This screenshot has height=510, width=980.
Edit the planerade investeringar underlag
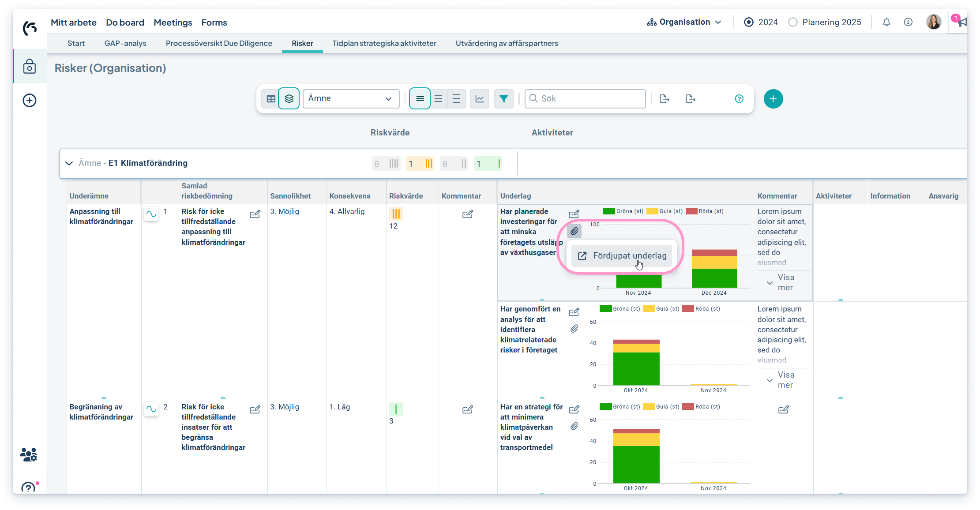pos(574,214)
